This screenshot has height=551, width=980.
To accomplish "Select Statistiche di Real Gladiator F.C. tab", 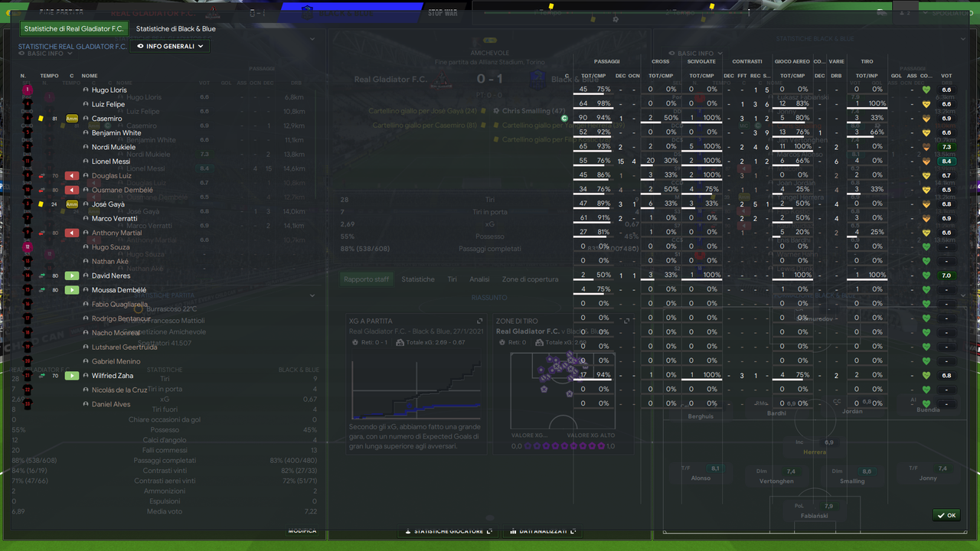I will click(73, 29).
